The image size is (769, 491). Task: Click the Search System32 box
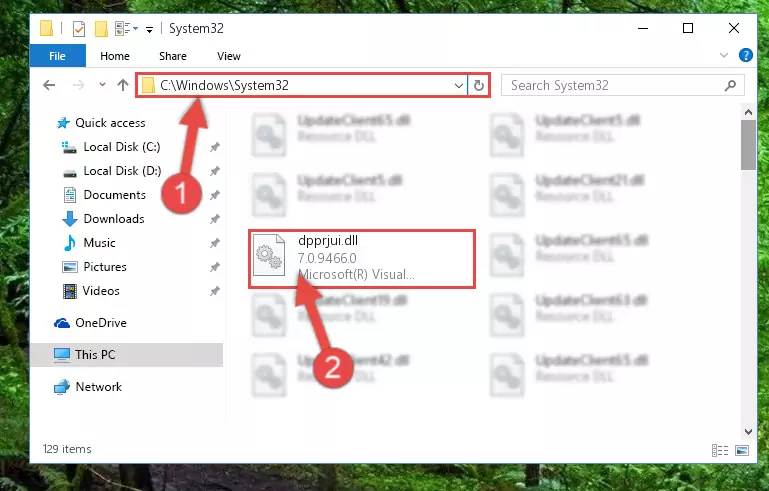click(623, 85)
